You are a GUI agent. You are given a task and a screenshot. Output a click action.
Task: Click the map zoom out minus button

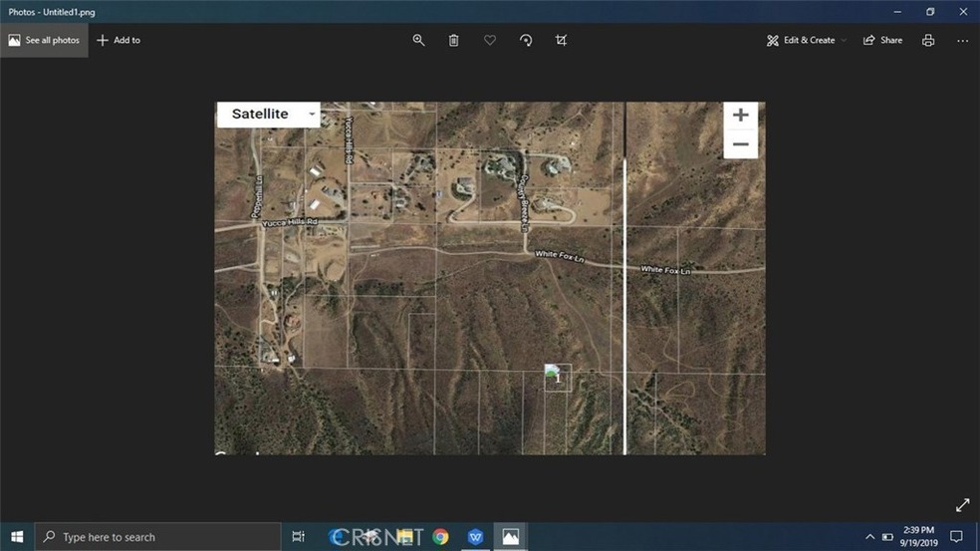[741, 144]
